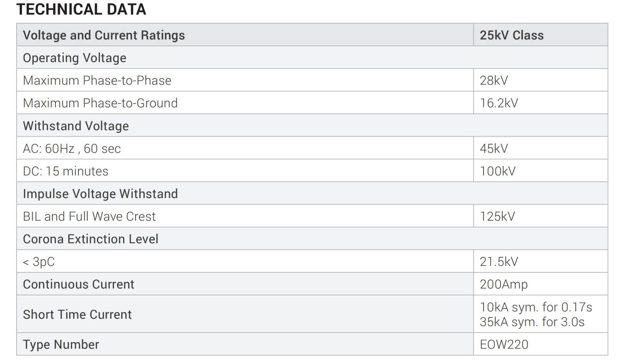Screen dimensions: 621x364
Task: Select the 16.2kV value cell
Action: (x=499, y=103)
